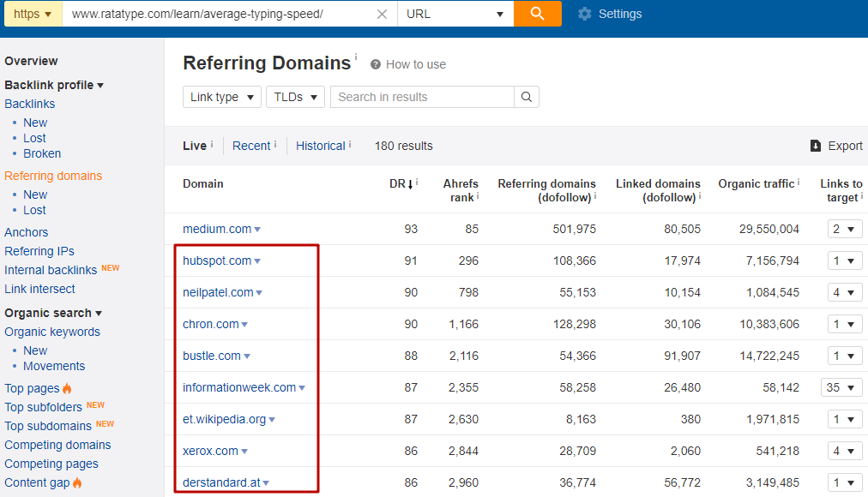Expand the bustle.com domain arrow
868x497 pixels.
(x=247, y=356)
